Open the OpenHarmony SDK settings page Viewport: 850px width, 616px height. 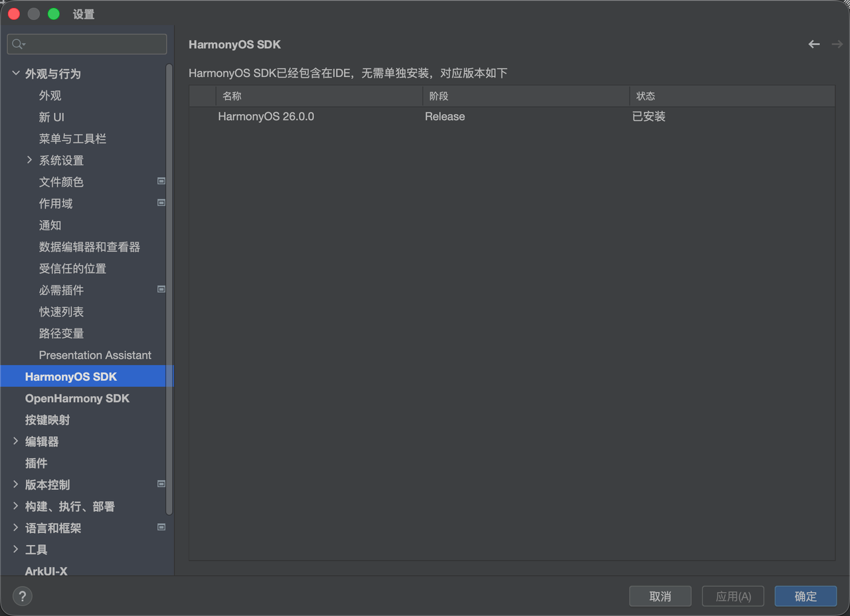pos(77,398)
